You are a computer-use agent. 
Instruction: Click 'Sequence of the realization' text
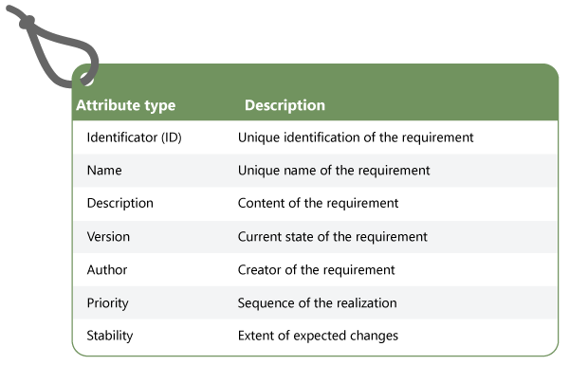click(318, 302)
